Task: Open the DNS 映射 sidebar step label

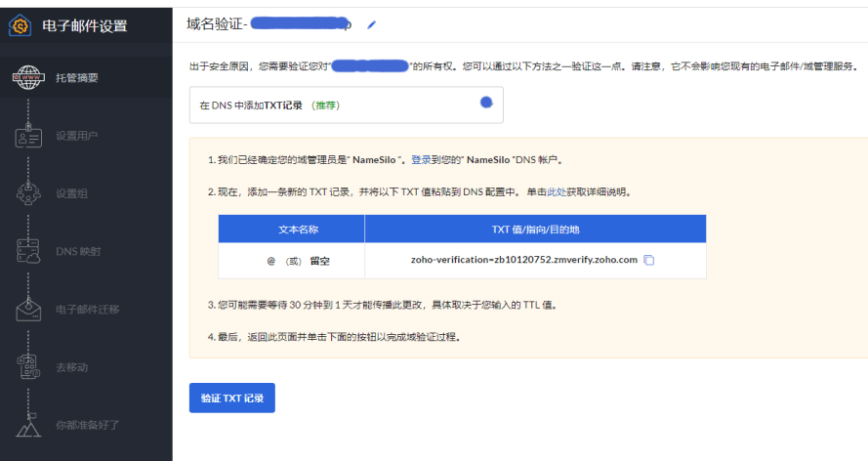Action: [78, 251]
